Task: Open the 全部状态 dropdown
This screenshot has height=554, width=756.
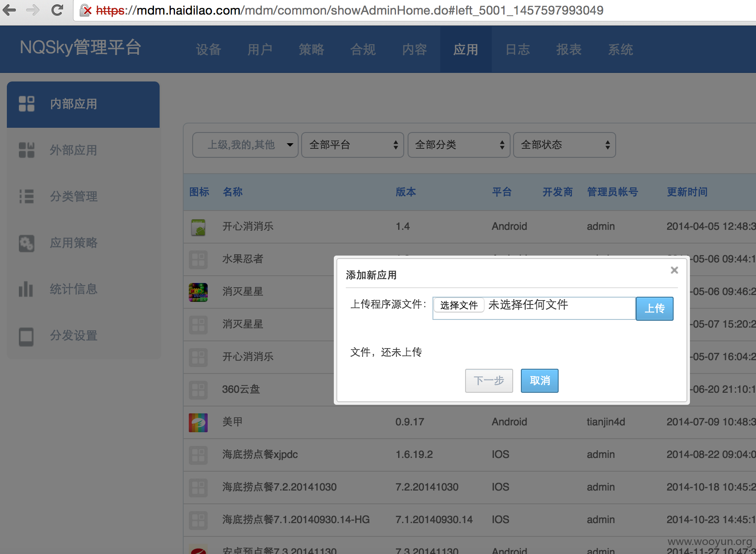Action: 565,145
